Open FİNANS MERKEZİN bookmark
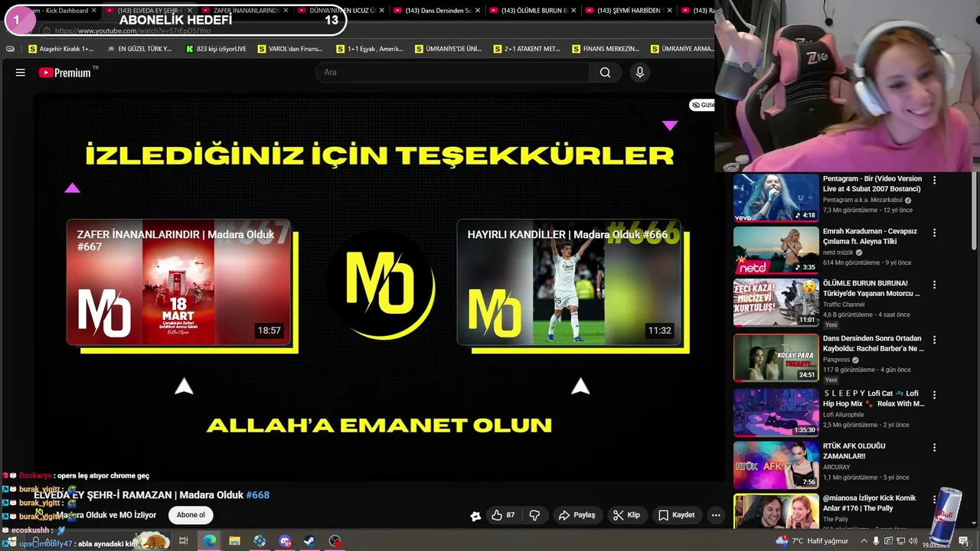The image size is (980, 551). [x=606, y=49]
